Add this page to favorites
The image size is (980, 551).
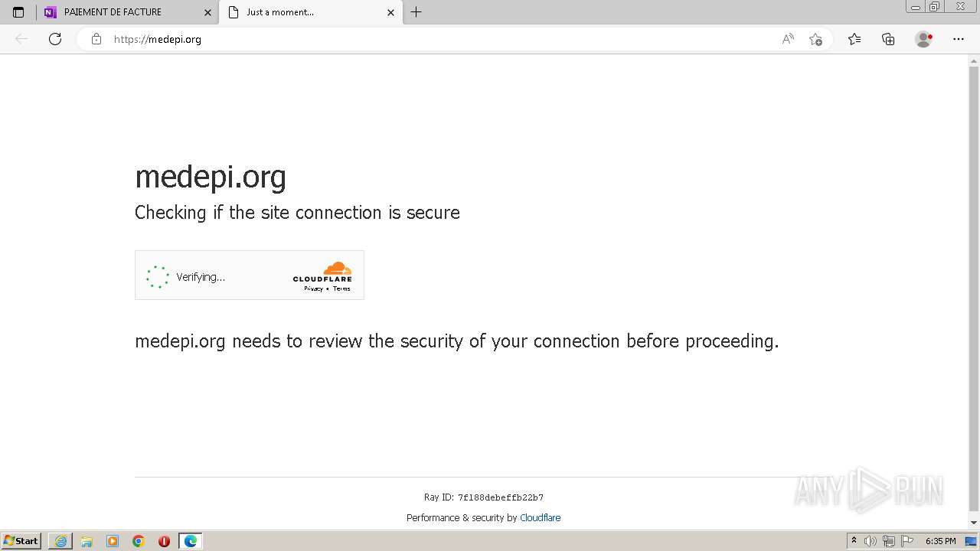pyautogui.click(x=815, y=39)
